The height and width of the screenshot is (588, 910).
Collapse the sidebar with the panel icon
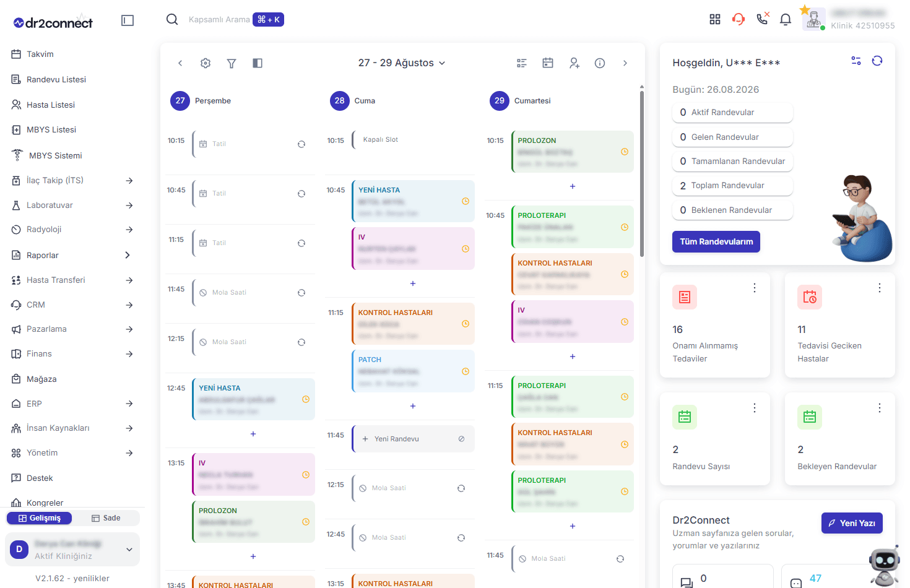point(128,20)
